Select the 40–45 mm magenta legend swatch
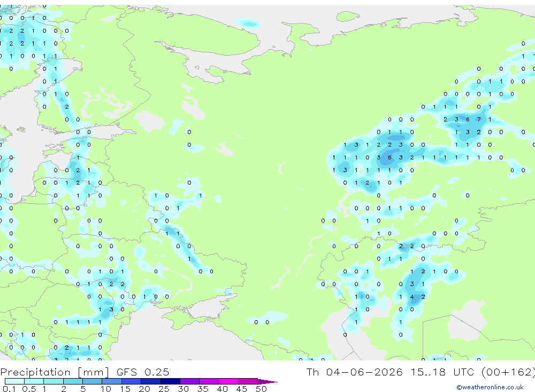The width and height of the screenshot is (535, 392). (x=228, y=381)
